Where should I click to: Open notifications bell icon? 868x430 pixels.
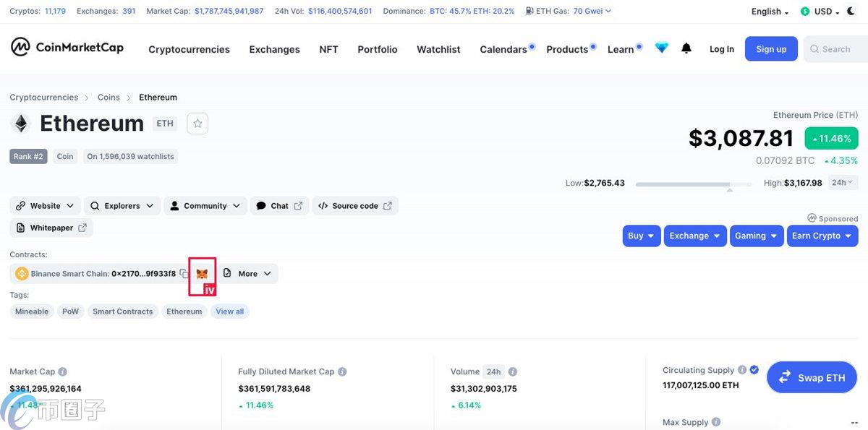(x=686, y=48)
